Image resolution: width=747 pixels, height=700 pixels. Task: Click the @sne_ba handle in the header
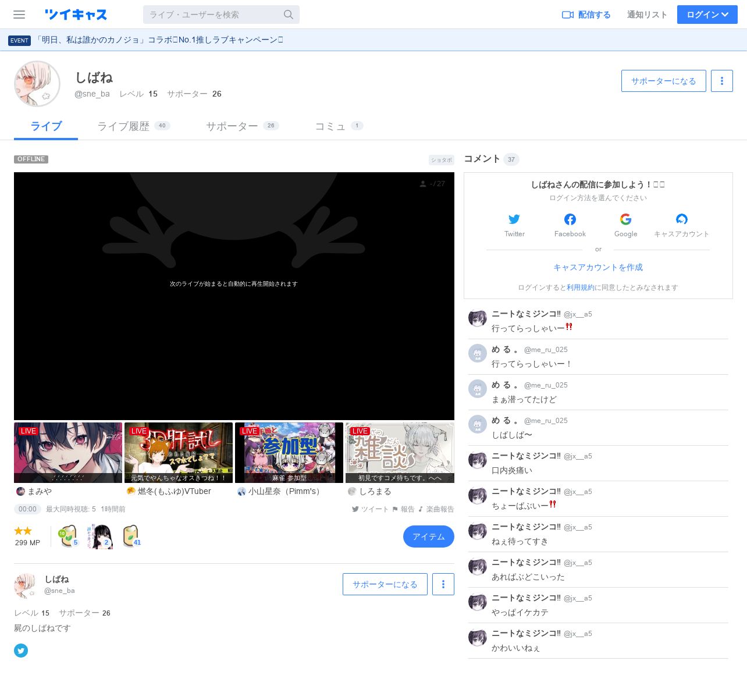(x=92, y=94)
